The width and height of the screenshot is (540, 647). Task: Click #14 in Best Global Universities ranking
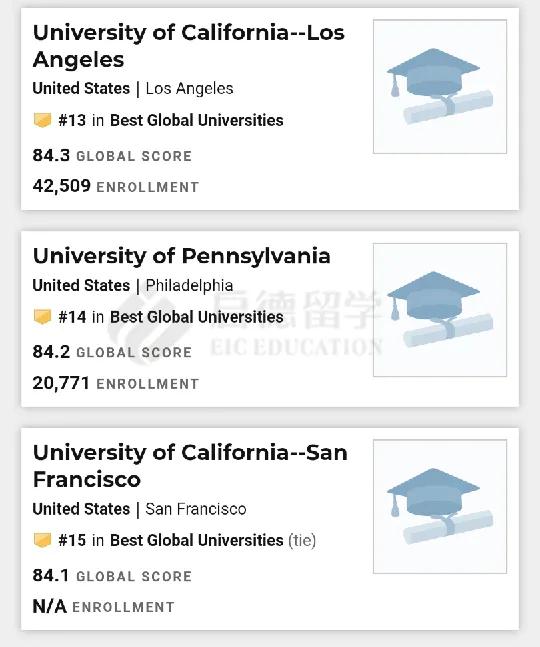[171, 317]
